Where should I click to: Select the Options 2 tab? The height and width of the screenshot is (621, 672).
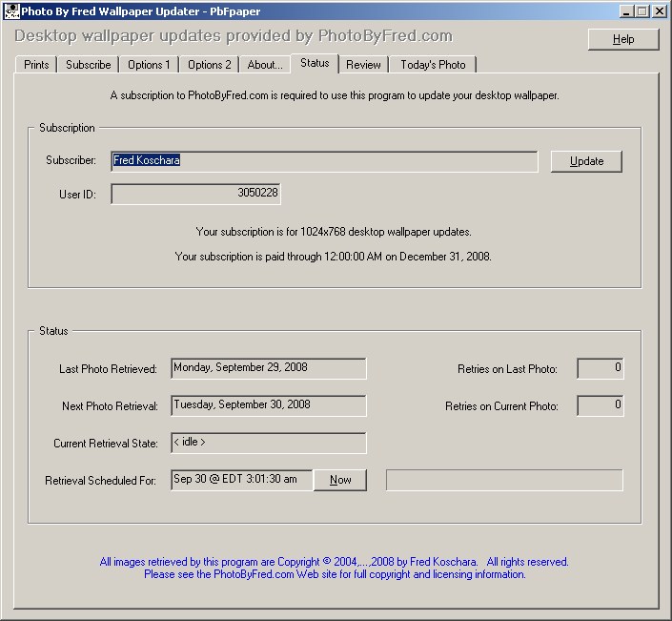coord(210,65)
